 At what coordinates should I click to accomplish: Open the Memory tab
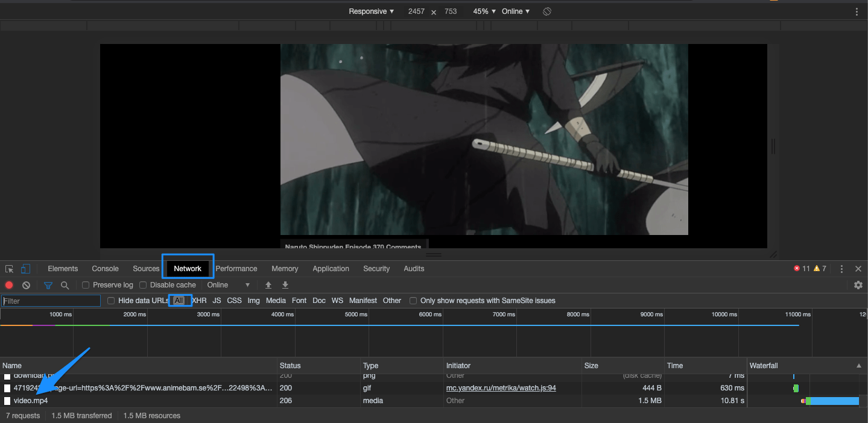285,269
